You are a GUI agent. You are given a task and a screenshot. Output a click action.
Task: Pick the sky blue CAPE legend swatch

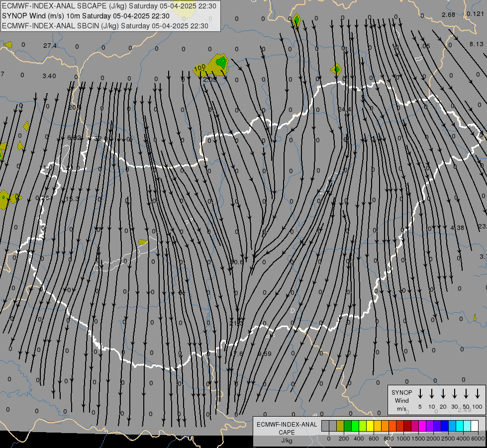pyautogui.click(x=453, y=426)
